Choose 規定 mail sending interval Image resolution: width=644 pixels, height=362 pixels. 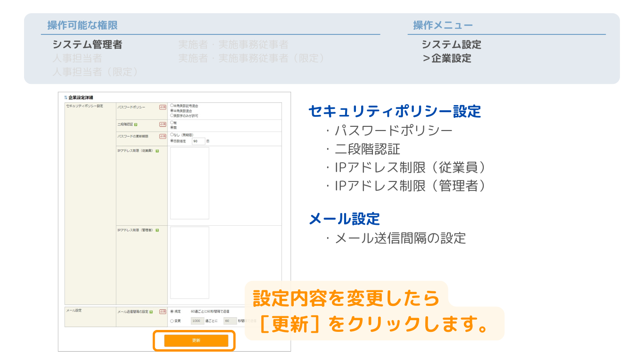[x=172, y=312]
